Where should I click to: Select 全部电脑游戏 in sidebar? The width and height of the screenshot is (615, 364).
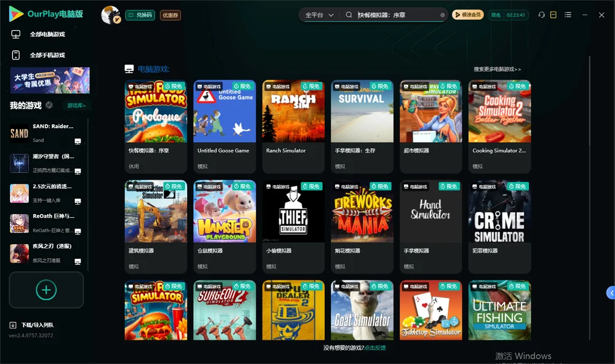(47, 34)
